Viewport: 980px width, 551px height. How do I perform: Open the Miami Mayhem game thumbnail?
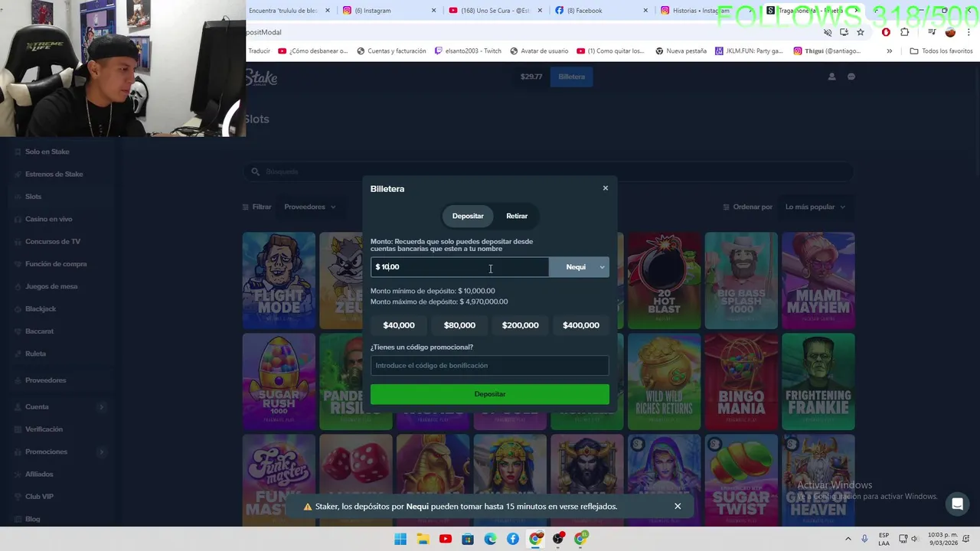(x=818, y=280)
